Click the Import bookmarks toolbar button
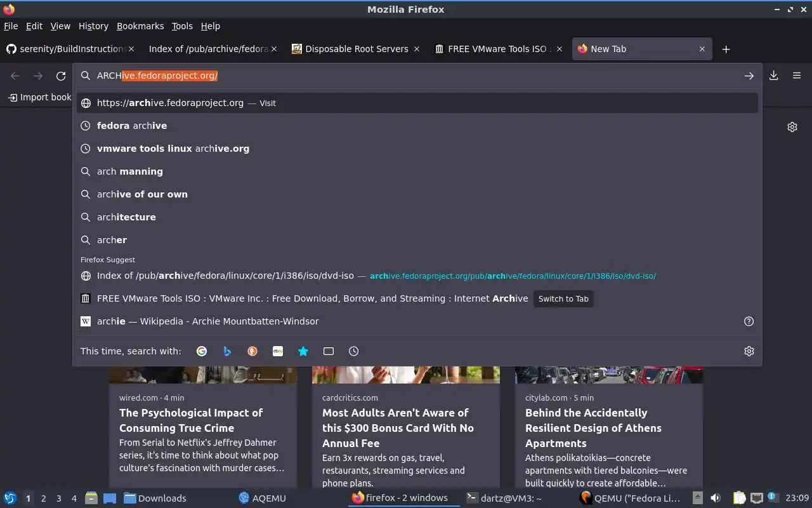 click(40, 97)
